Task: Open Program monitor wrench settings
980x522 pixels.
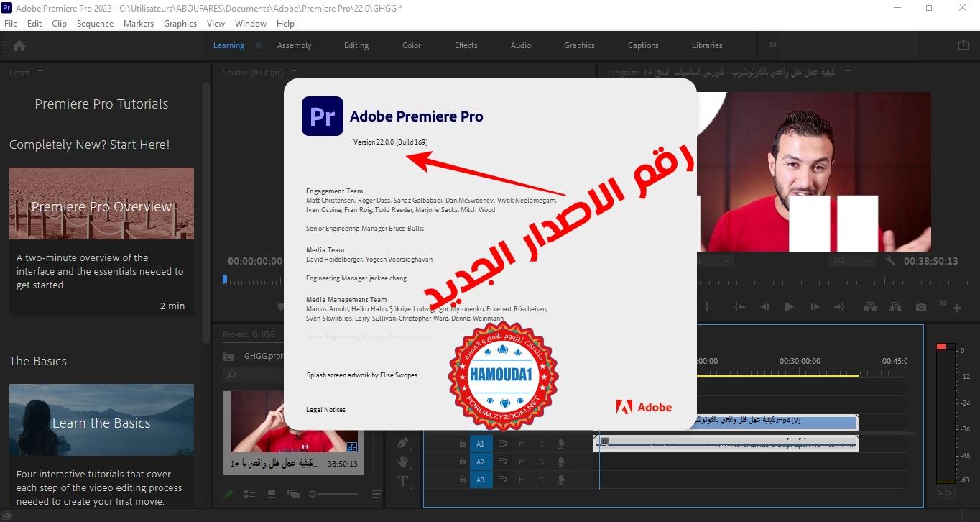Action: (x=890, y=261)
